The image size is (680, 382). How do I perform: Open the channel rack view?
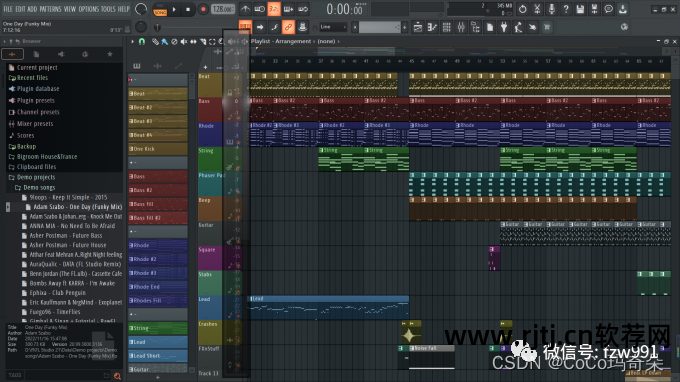[447, 27]
